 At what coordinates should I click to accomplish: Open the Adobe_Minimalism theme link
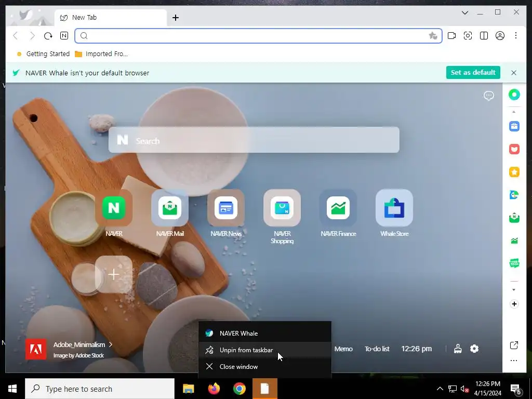pos(83,345)
